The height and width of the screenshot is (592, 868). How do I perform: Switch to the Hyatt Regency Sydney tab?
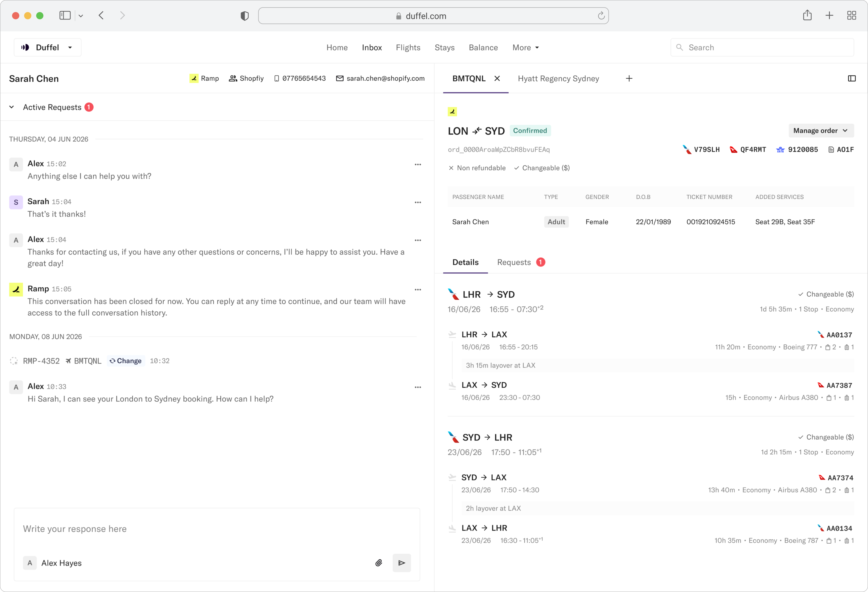click(x=558, y=78)
